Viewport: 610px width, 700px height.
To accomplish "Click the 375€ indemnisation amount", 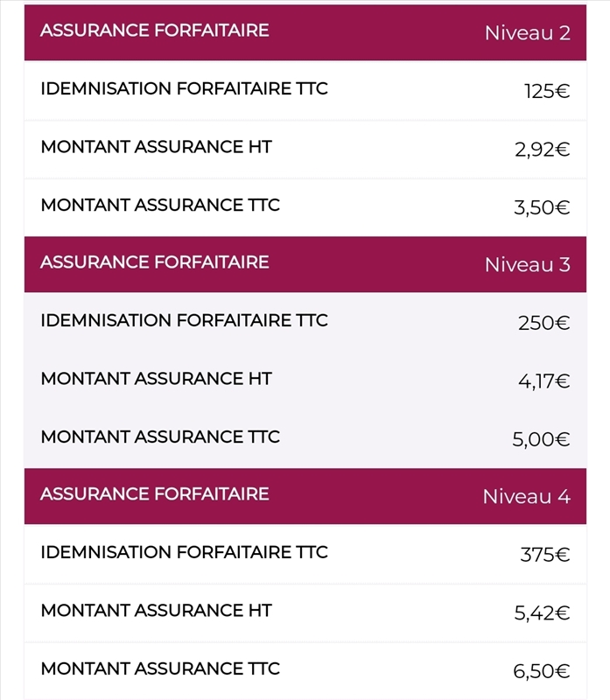I will 544,555.
